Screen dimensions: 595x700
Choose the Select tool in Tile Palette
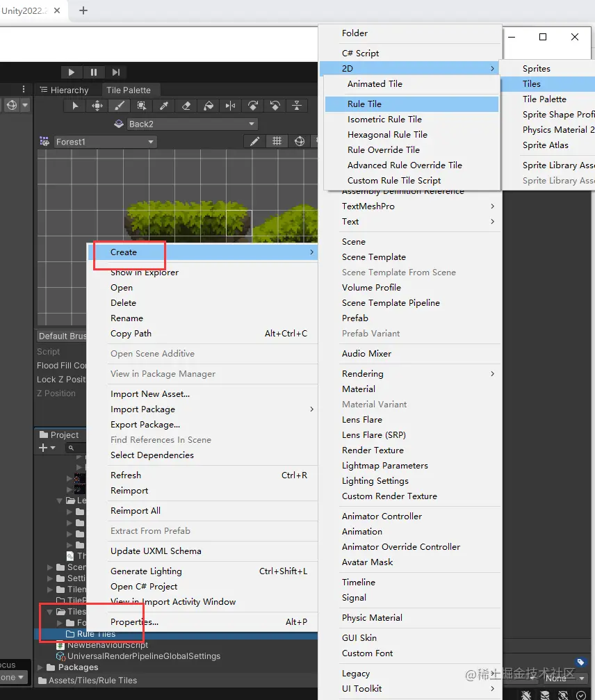[75, 106]
